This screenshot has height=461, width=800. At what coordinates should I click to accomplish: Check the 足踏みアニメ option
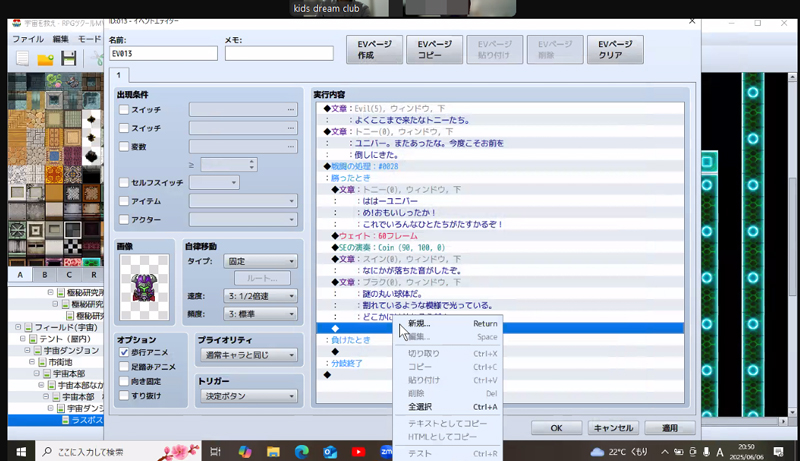124,367
